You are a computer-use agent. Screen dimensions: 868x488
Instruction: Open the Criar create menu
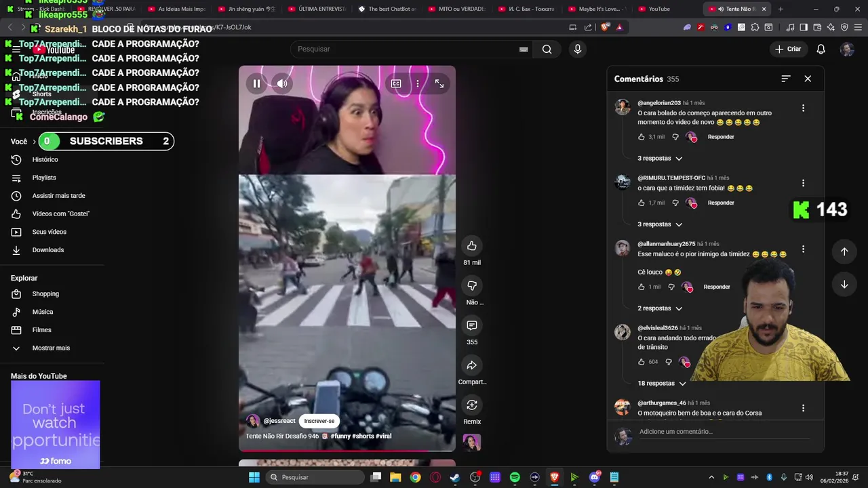click(788, 49)
